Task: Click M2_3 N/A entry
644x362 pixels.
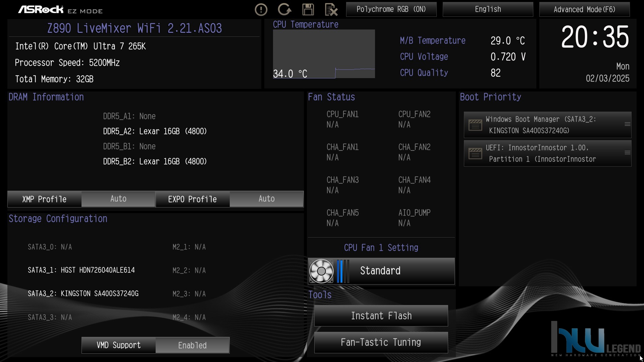Action: tap(189, 294)
